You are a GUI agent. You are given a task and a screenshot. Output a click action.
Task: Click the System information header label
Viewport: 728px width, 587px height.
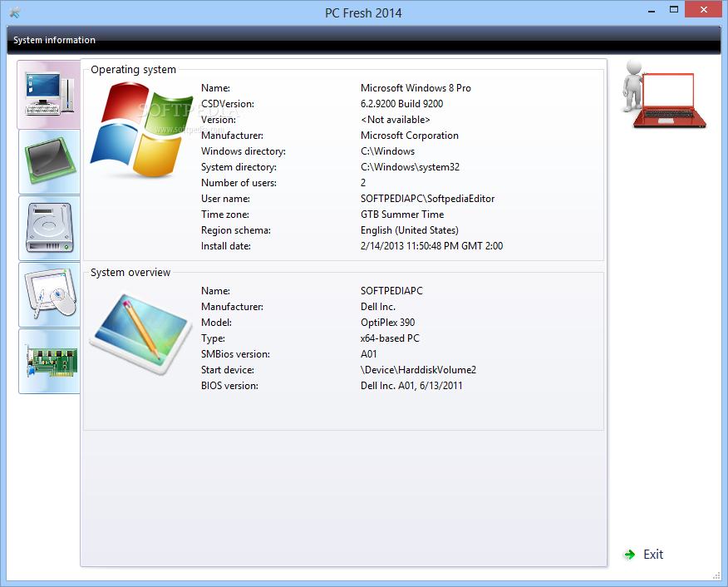[54, 40]
